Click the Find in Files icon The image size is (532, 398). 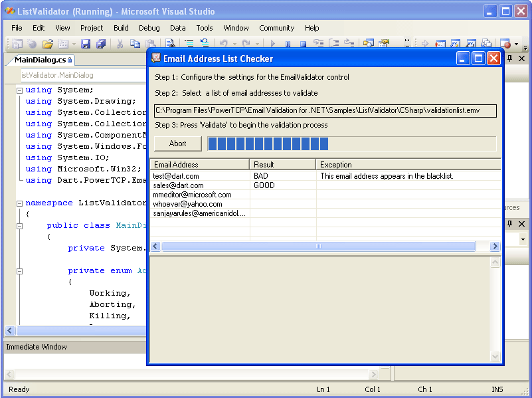[170, 43]
